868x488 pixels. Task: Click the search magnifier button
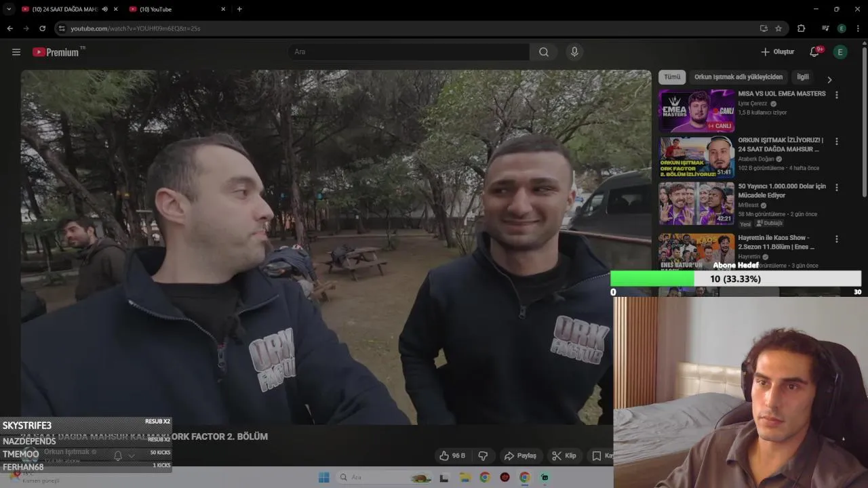[x=544, y=52]
